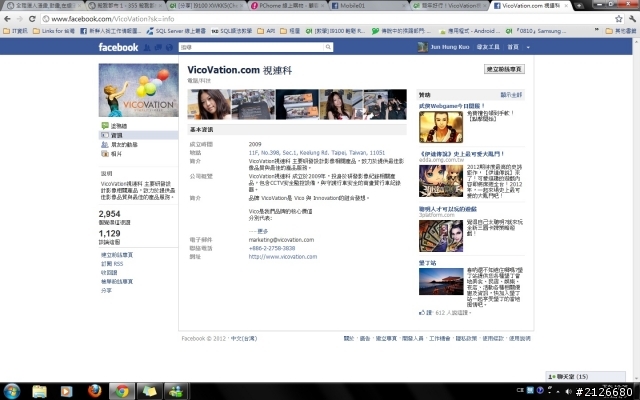Show hidden system tray icons
Viewport: 640px width, 400px height.
click(x=558, y=391)
